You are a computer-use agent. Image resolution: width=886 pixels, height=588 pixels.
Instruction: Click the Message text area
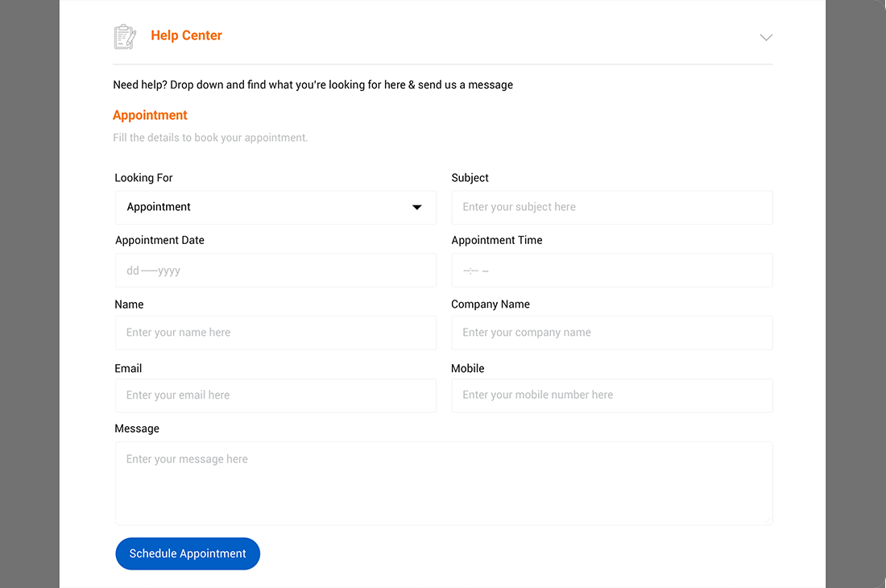click(444, 483)
